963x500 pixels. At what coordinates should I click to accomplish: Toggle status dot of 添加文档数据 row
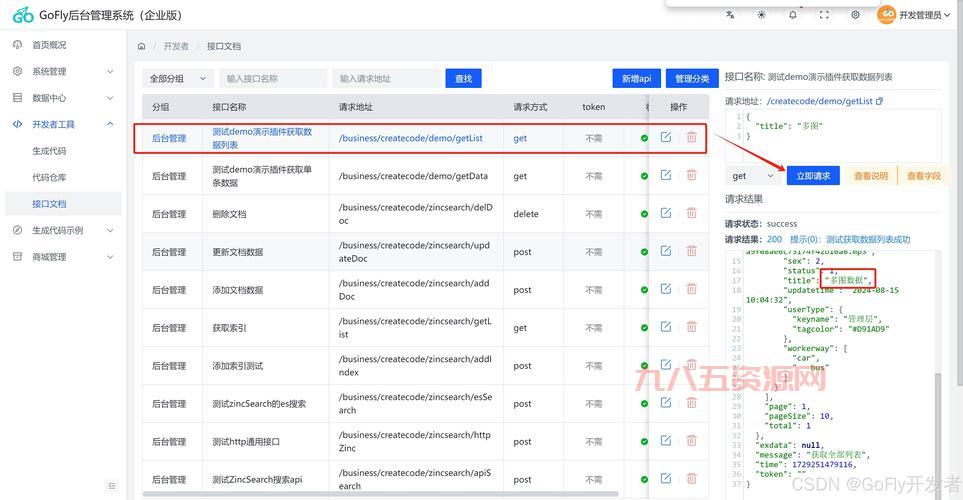644,290
